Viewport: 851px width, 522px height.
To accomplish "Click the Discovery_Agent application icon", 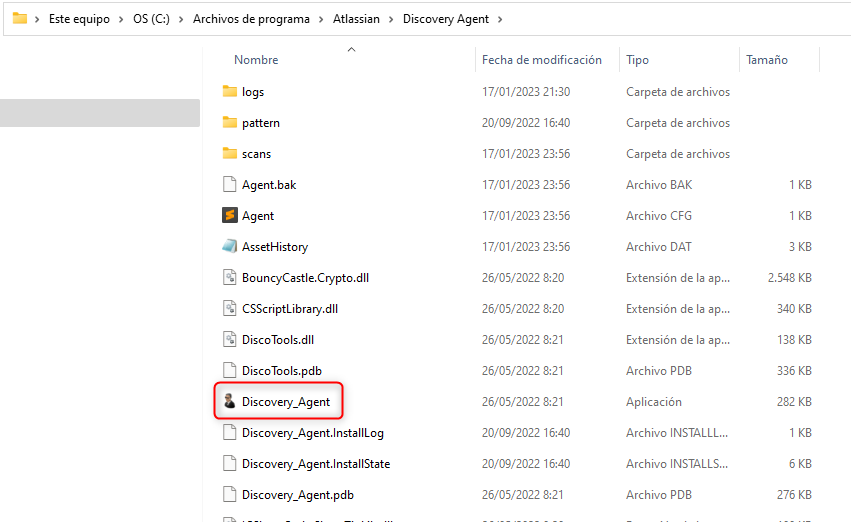I will (x=230, y=401).
